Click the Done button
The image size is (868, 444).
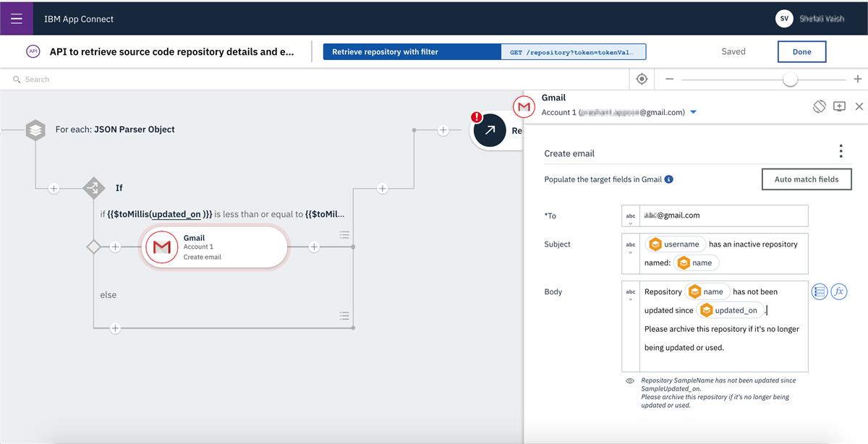[801, 51]
